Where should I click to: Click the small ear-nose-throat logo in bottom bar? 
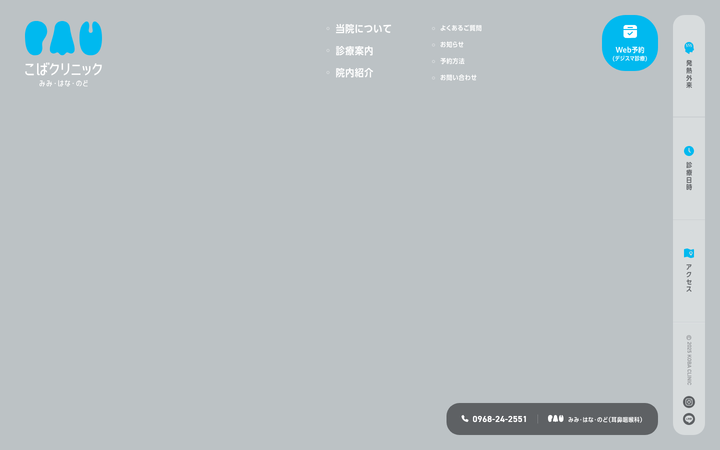coord(556,418)
